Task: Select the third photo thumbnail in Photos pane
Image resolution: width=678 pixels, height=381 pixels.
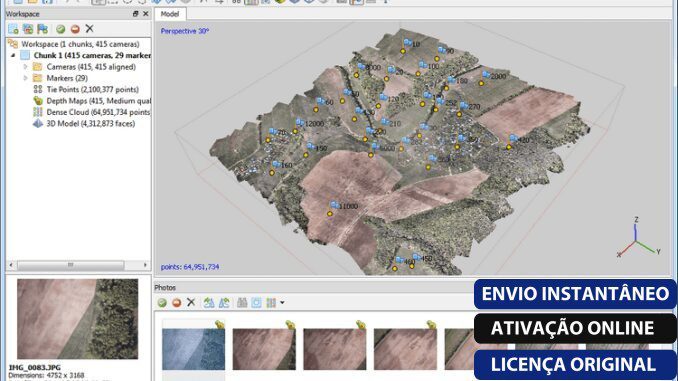Action: tap(335, 349)
